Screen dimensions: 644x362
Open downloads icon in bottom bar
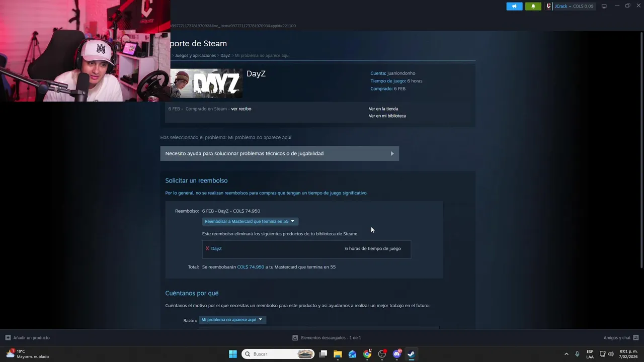(295, 338)
